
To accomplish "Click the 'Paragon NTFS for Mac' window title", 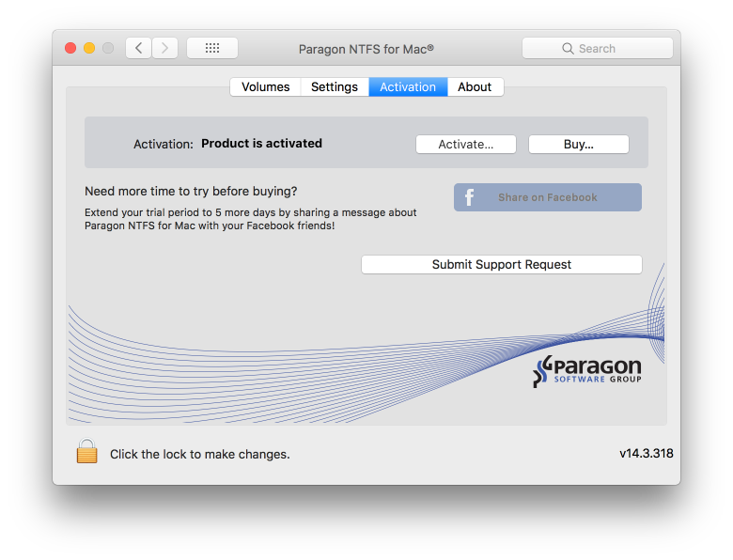I will (x=366, y=49).
